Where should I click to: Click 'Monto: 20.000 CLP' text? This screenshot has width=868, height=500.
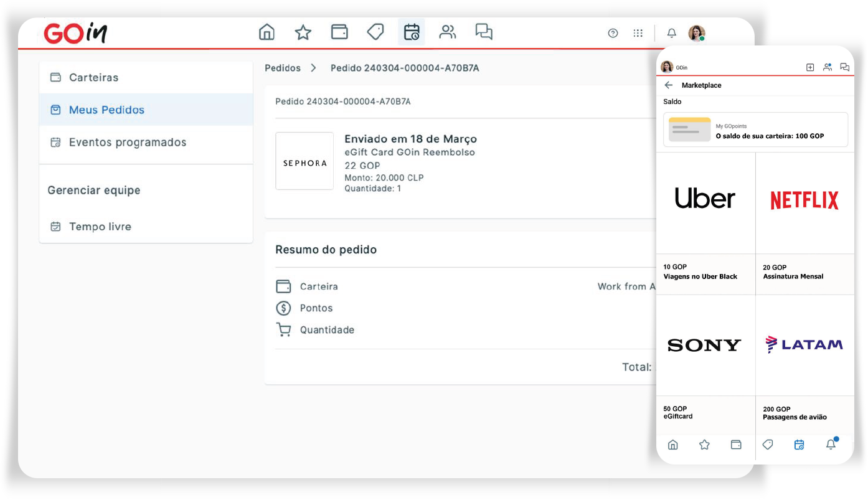384,177
